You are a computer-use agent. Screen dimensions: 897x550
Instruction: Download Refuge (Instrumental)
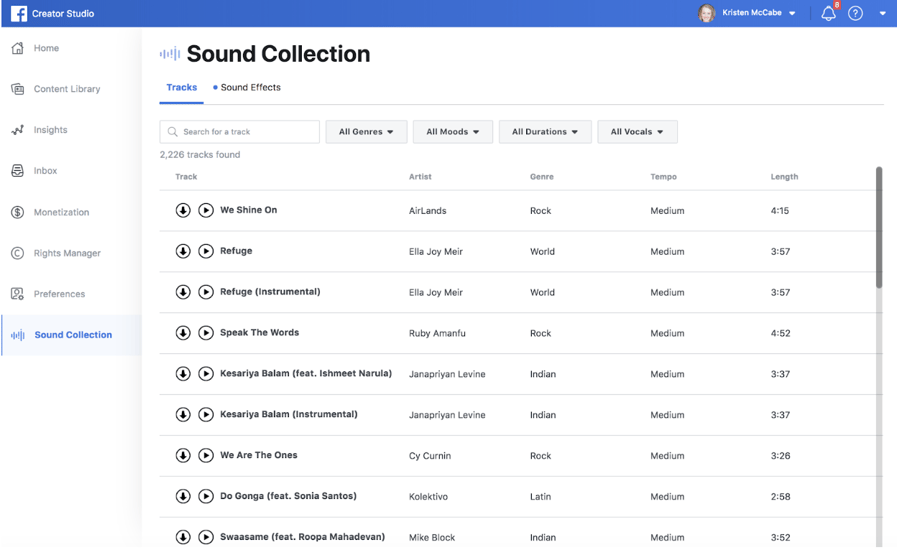click(x=183, y=292)
